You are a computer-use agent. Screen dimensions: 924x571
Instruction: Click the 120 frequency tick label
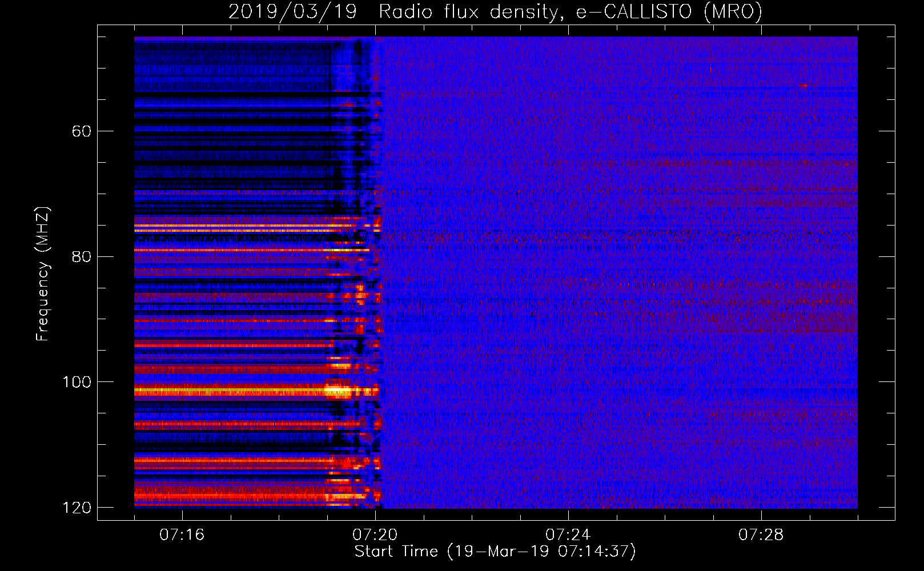pos(77,508)
